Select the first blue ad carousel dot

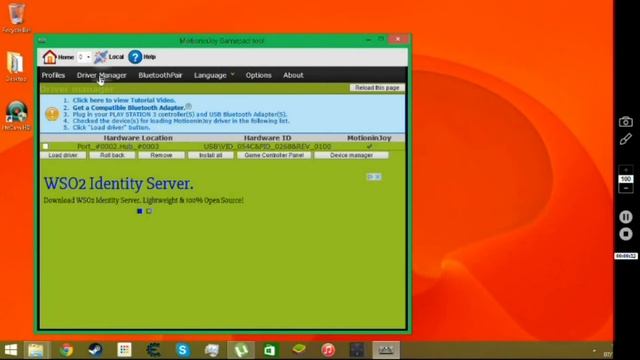pos(140,211)
